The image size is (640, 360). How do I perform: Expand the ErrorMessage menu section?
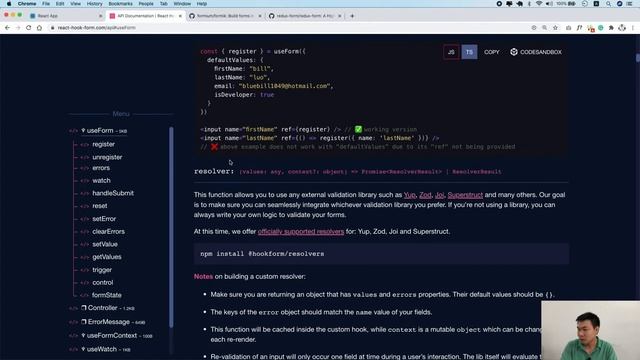pos(113,322)
